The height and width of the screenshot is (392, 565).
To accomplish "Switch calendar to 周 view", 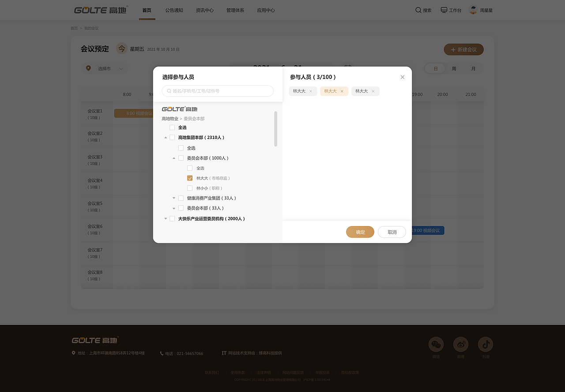I will (x=454, y=68).
